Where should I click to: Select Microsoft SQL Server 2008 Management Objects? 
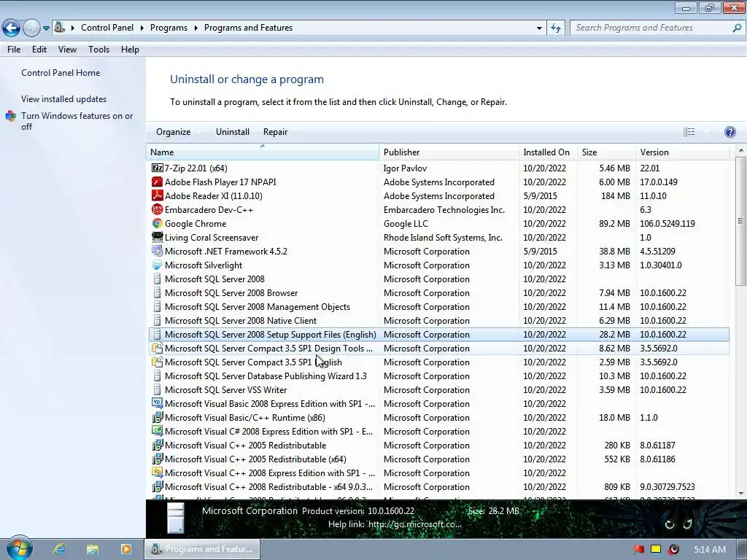[438, 307]
